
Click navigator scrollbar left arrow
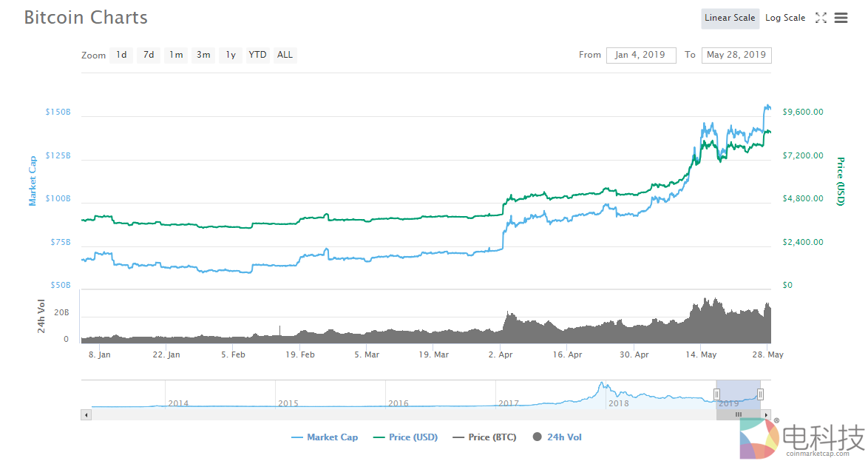[x=87, y=415]
